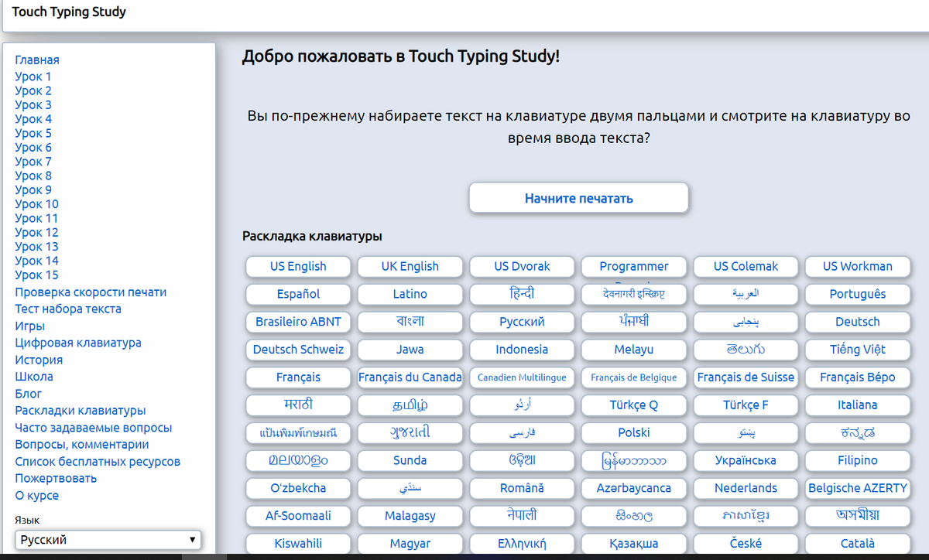The width and height of the screenshot is (929, 560).
Task: Go to Урок 1
Action: [x=33, y=77]
